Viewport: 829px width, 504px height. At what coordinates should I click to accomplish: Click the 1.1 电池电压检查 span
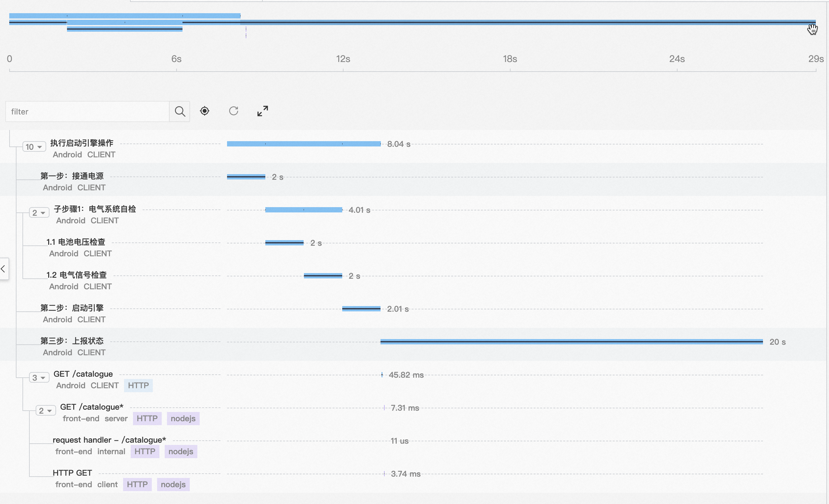click(x=76, y=242)
